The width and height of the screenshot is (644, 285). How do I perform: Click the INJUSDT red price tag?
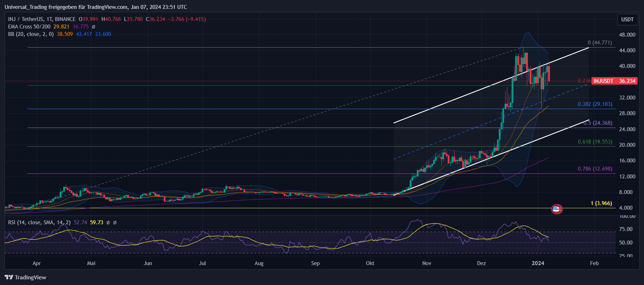(615, 81)
